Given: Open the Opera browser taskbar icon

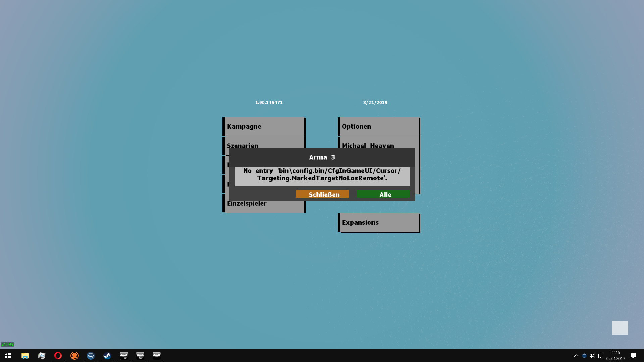Looking at the screenshot, I should tap(58, 356).
